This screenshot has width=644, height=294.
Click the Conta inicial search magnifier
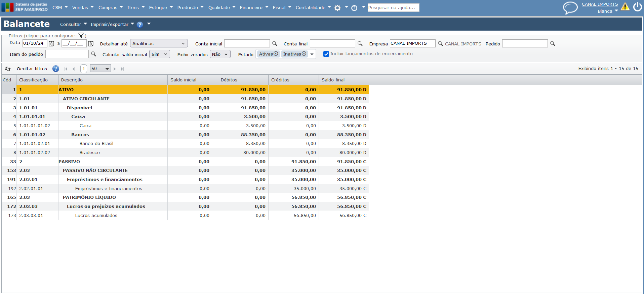point(275,44)
